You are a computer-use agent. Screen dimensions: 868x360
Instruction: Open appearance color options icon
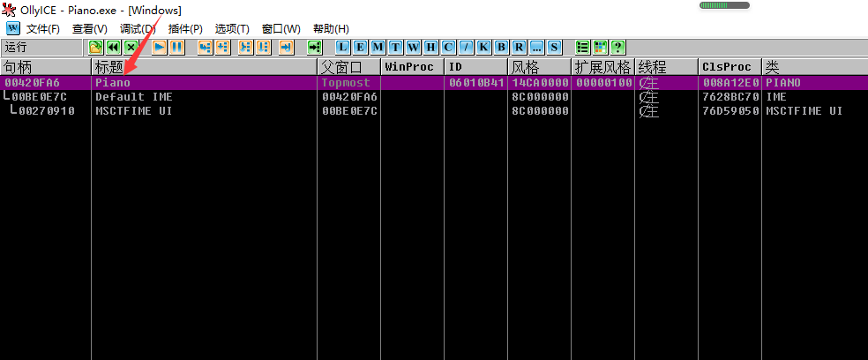(x=600, y=47)
